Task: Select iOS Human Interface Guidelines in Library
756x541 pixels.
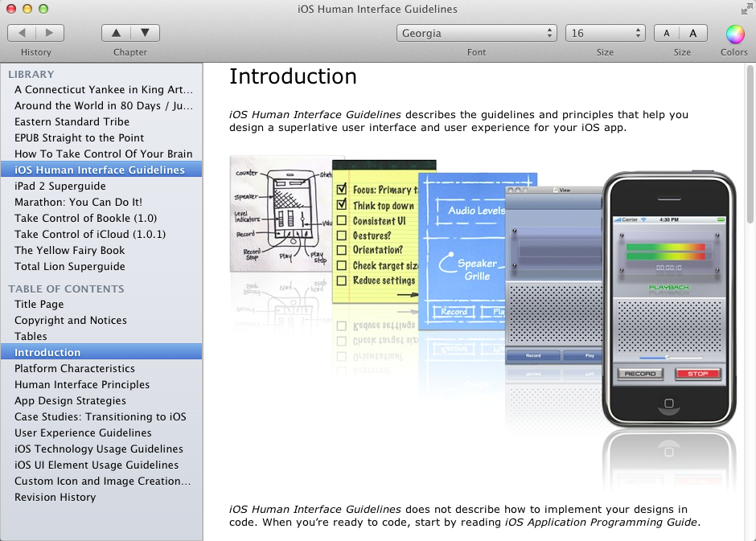Action: (x=101, y=170)
